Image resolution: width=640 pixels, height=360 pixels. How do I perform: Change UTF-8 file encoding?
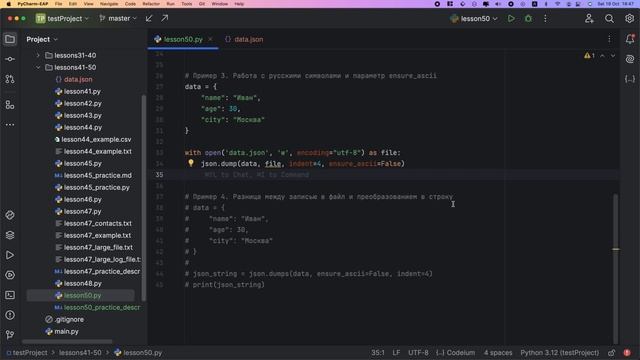click(418, 353)
